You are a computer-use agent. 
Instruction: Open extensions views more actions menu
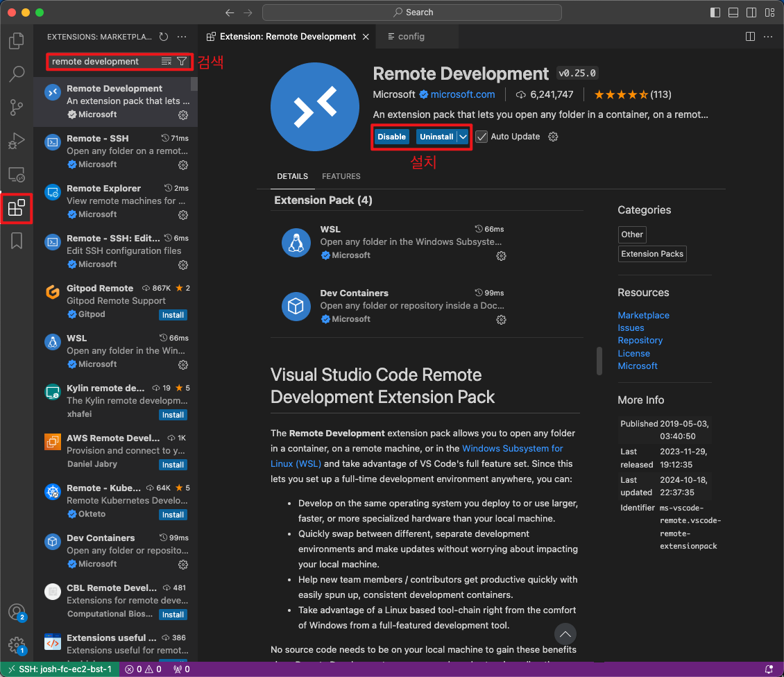pyautogui.click(x=182, y=37)
